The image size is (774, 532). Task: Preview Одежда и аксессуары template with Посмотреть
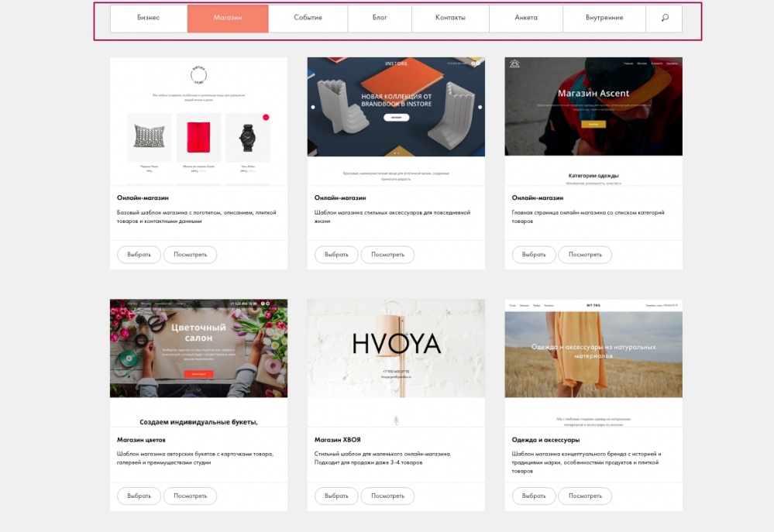(x=585, y=496)
